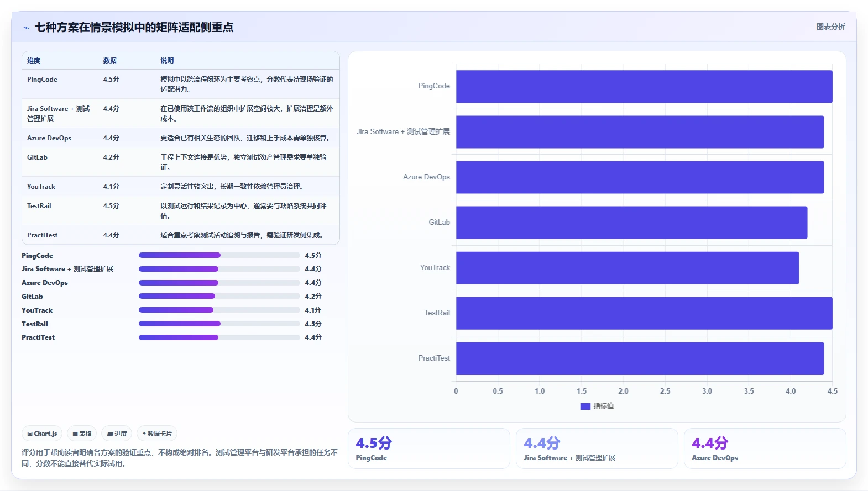Click the 表格 chip

click(82, 434)
